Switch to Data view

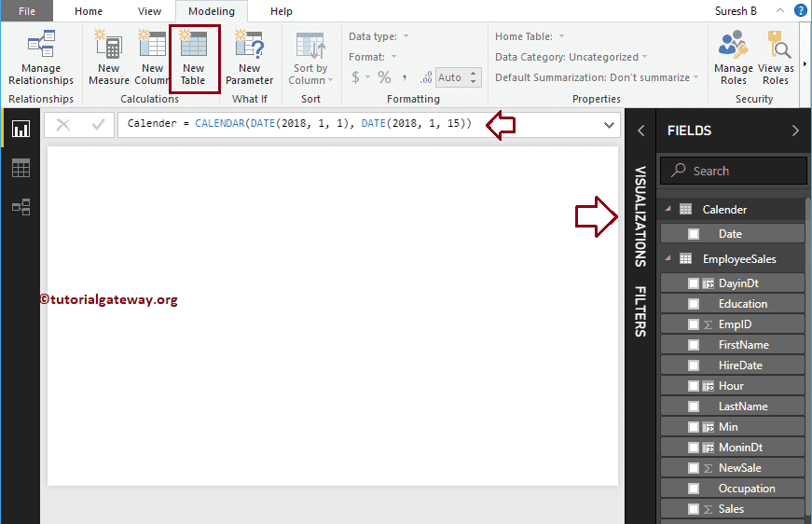[21, 168]
